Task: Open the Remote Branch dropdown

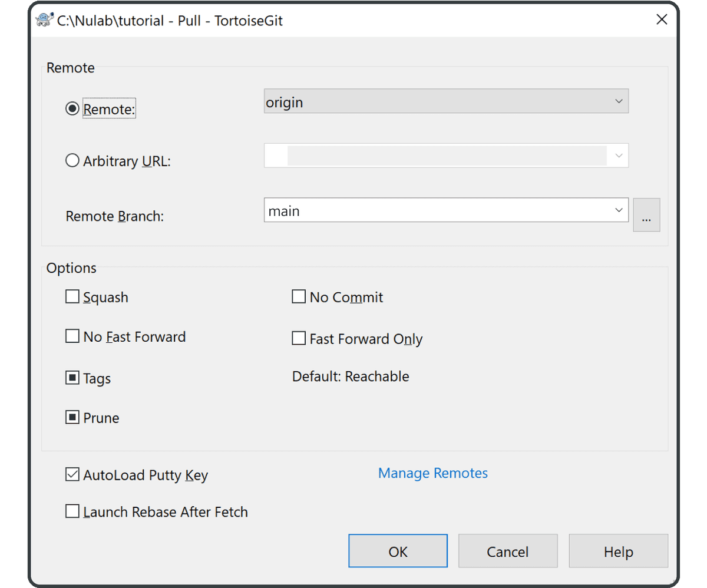Action: (x=619, y=210)
